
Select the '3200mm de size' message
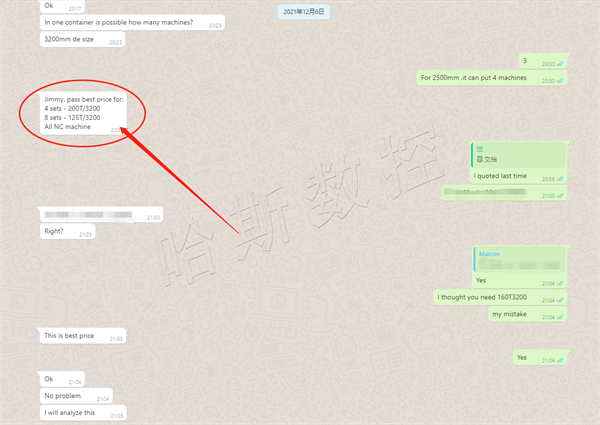tap(83, 39)
